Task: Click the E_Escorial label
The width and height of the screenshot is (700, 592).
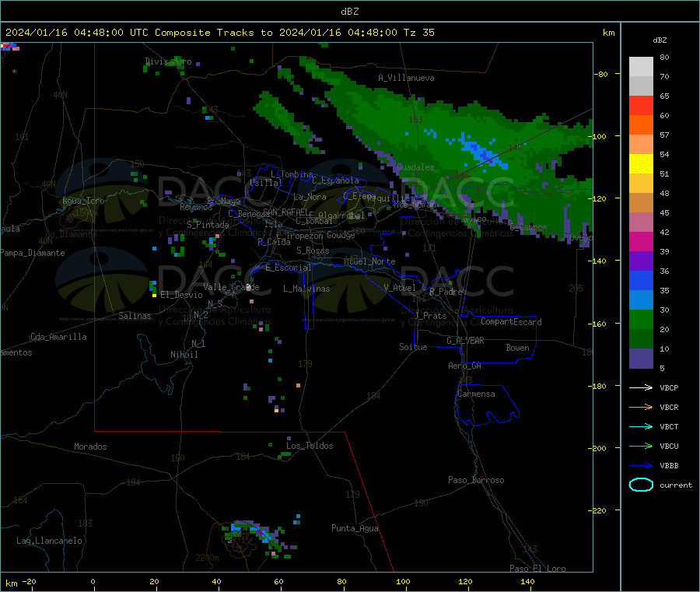Action: click(x=289, y=268)
